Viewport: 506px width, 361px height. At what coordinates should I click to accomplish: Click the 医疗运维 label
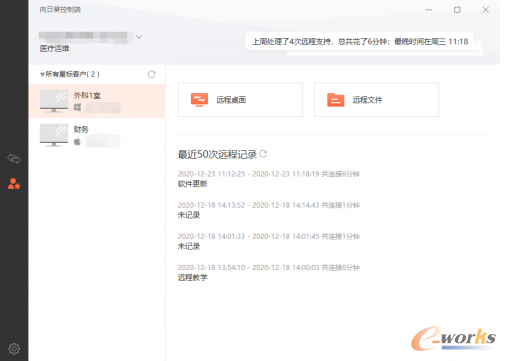point(54,48)
